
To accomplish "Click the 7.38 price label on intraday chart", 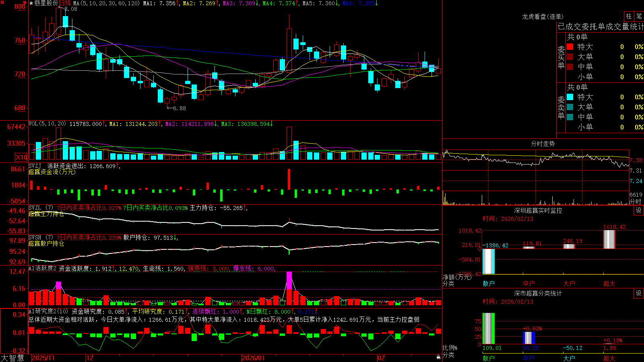I will [x=636, y=160].
